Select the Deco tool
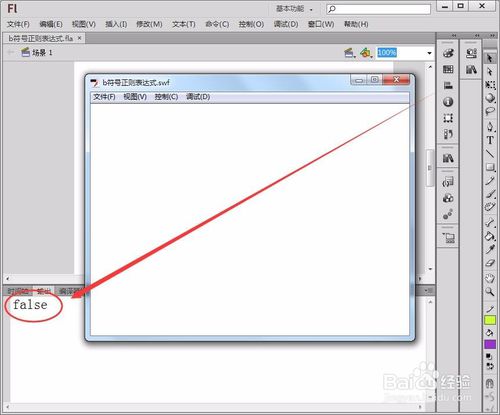 490,207
